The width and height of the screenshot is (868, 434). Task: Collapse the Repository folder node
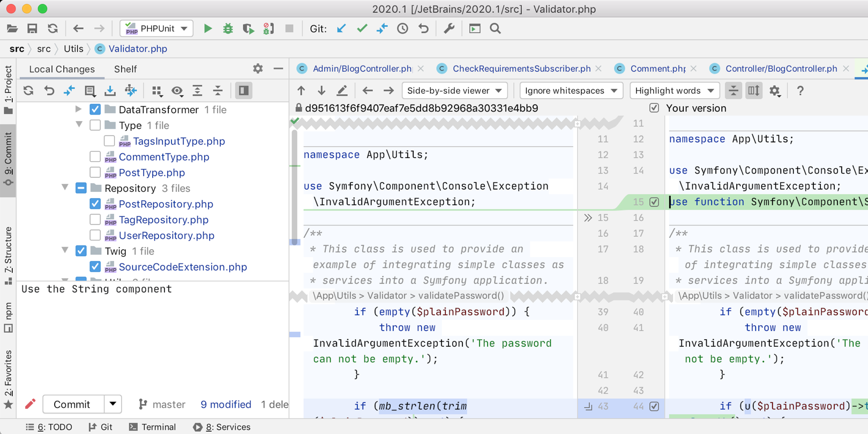tap(65, 188)
